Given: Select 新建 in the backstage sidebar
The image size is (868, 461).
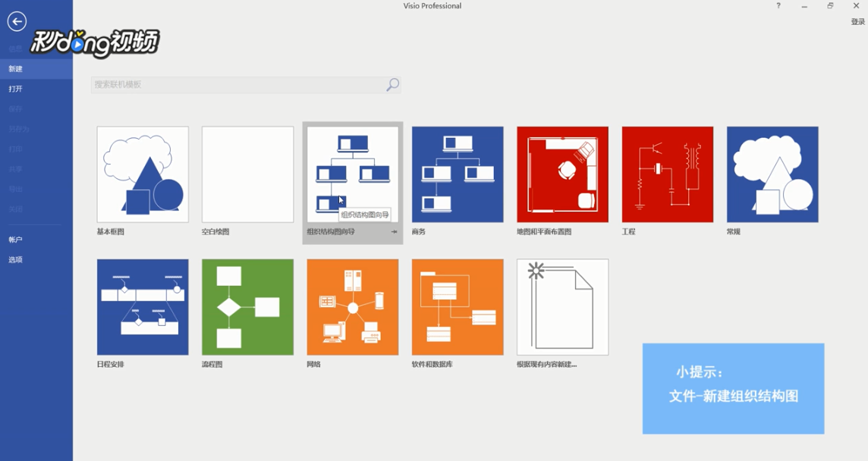Looking at the screenshot, I should pos(36,69).
